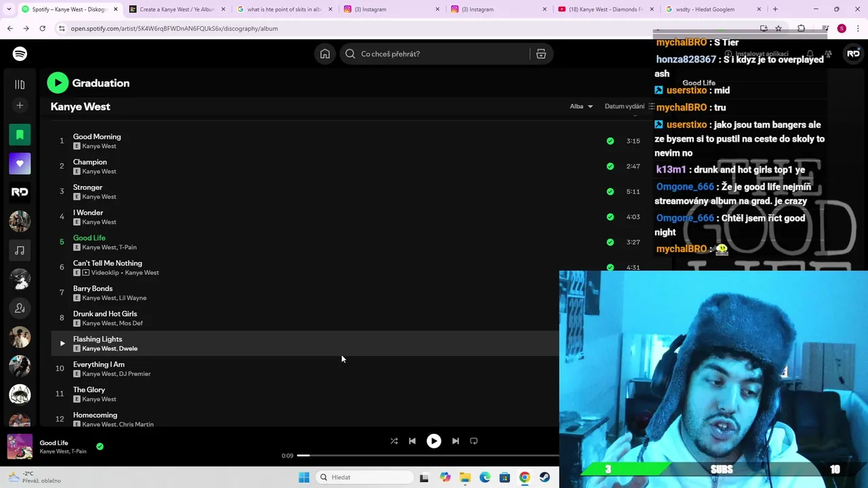
Task: Toggle saved checkmark for Champion
Action: coord(610,166)
